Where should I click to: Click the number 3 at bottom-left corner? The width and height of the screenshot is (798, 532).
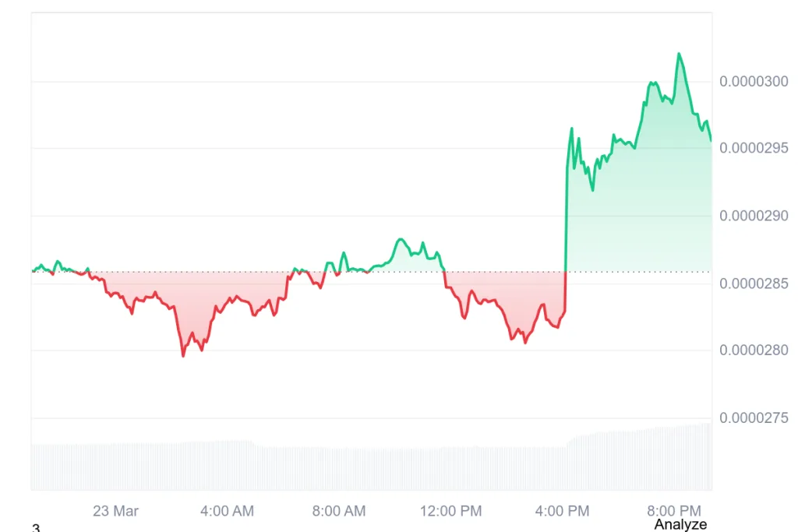36,528
